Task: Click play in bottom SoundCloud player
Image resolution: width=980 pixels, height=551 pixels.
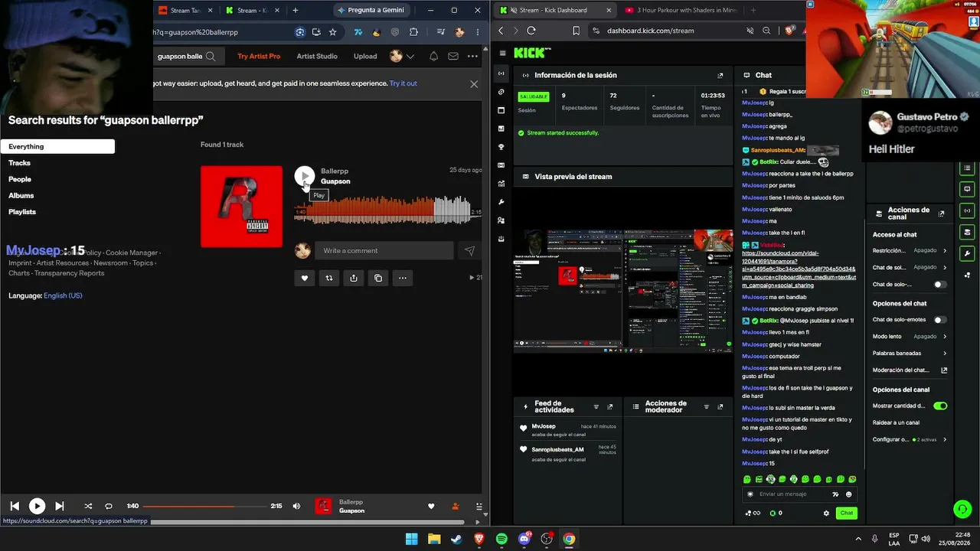Action: coord(37,506)
